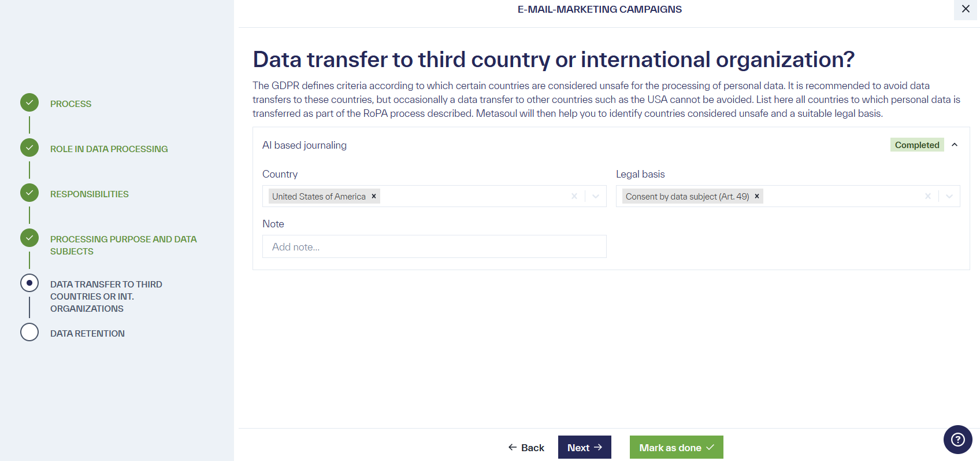Screen dimensions: 980x461
Task: Collapse the AI based journaling section
Action: [955, 145]
